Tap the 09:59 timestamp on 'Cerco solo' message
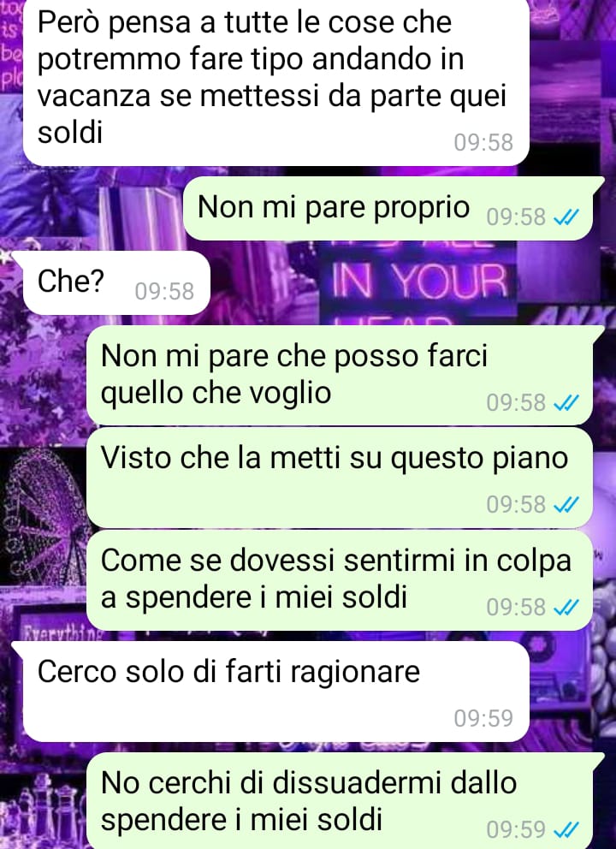 [483, 718]
